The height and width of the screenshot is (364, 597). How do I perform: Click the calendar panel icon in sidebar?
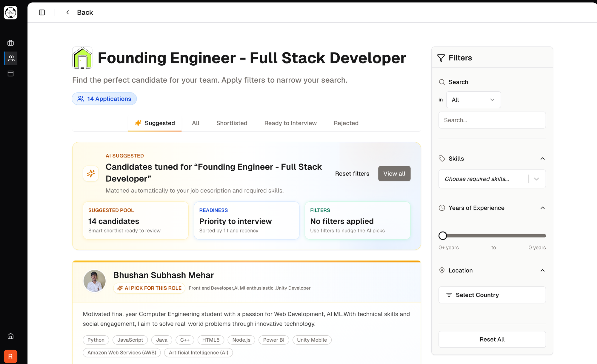point(11,73)
